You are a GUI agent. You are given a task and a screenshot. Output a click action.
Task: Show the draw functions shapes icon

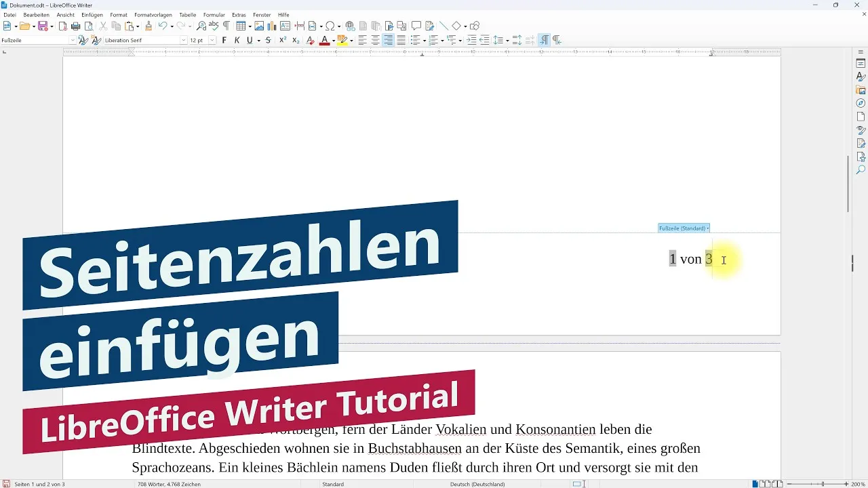pyautogui.click(x=475, y=26)
